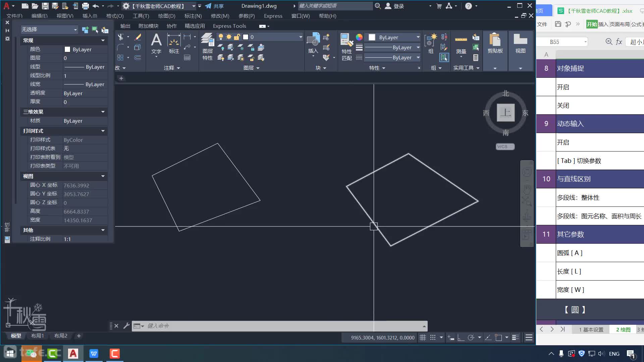The image size is (644, 362).
Task: Toggle polar tracking in status bar
Action: pos(471,338)
